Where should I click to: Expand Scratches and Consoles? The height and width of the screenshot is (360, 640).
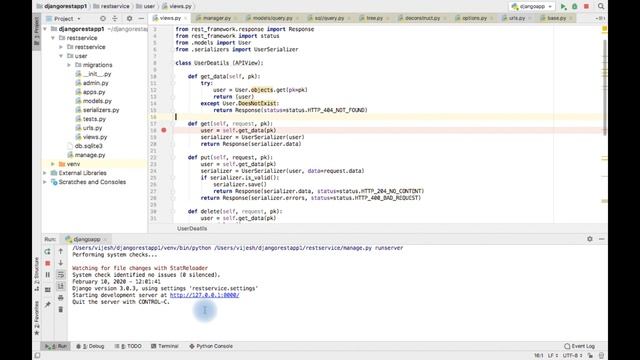coord(45,182)
